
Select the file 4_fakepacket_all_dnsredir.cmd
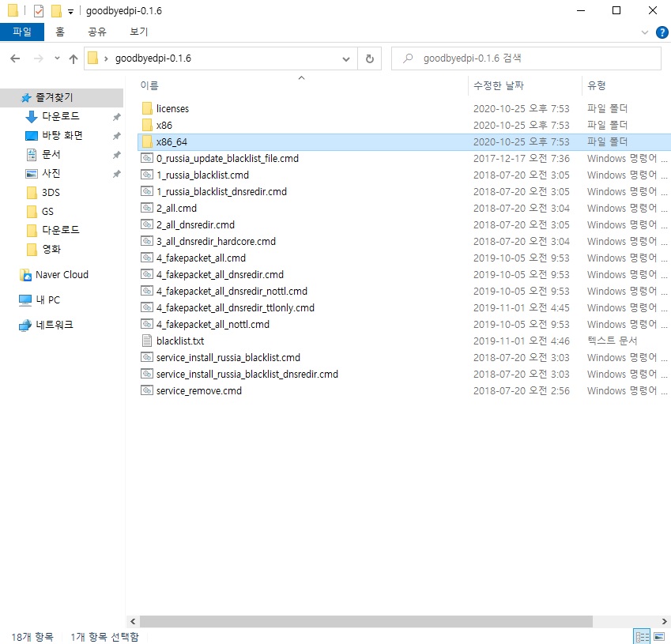click(x=220, y=275)
